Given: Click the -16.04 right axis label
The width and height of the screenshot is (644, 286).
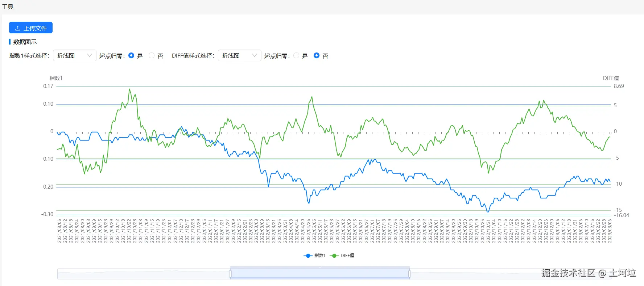Looking at the screenshot, I should tap(622, 215).
